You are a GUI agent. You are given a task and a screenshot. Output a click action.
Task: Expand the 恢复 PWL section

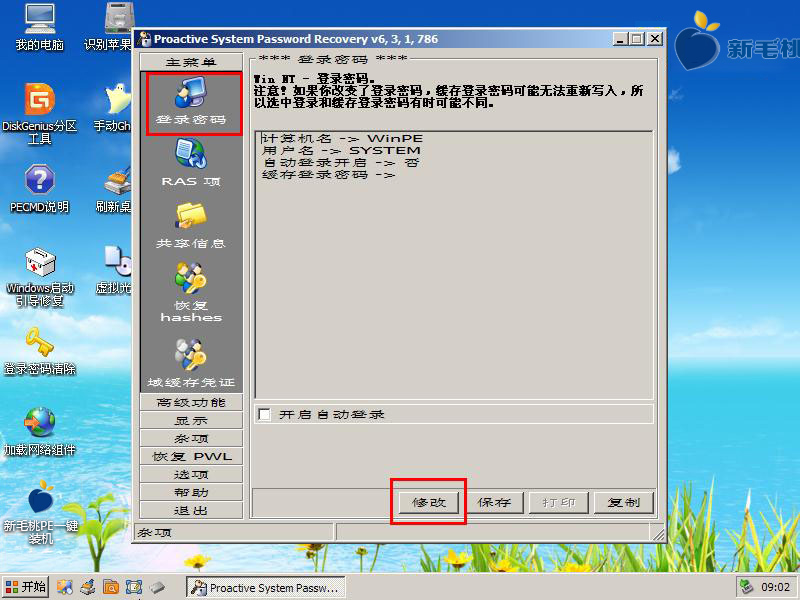click(191, 456)
